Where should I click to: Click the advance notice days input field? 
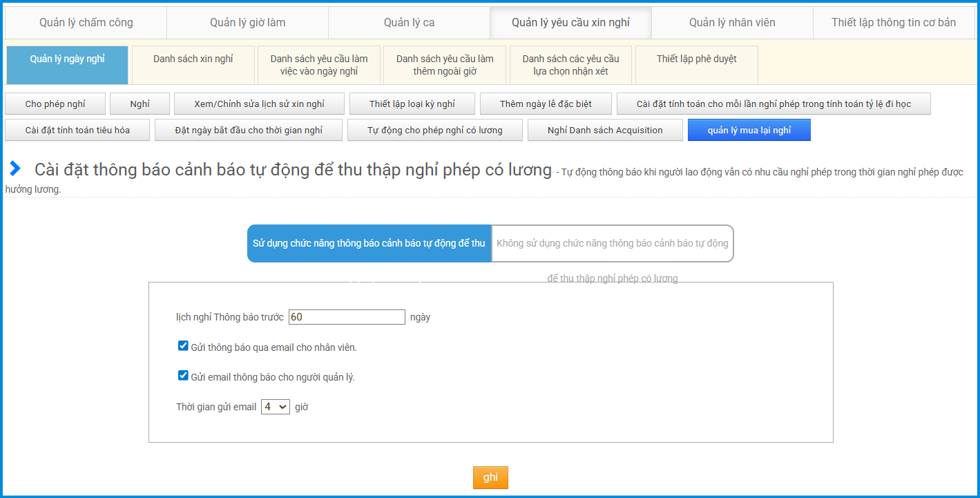(347, 317)
